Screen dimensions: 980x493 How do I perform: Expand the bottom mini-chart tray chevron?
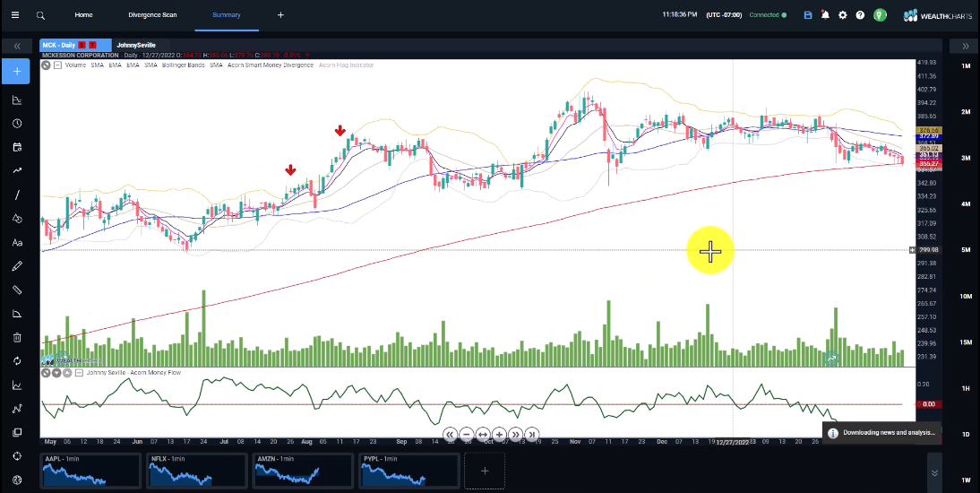point(934,473)
